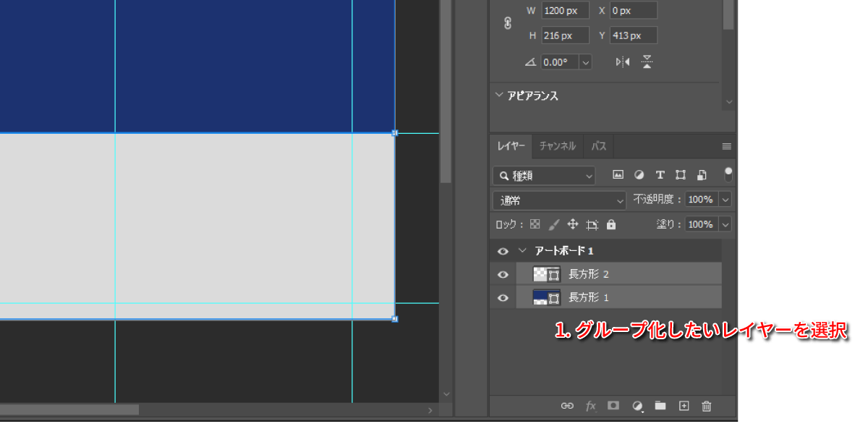
Task: Flip horizontally with the mirror icon
Action: (x=623, y=62)
